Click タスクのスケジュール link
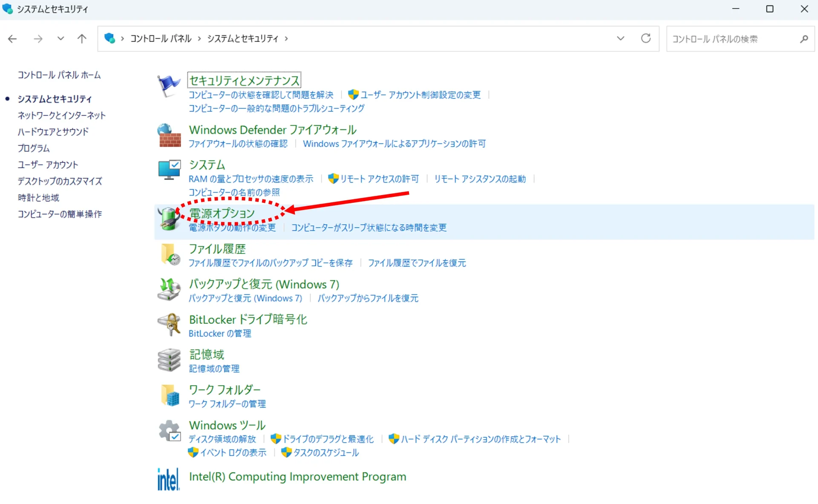 click(326, 453)
